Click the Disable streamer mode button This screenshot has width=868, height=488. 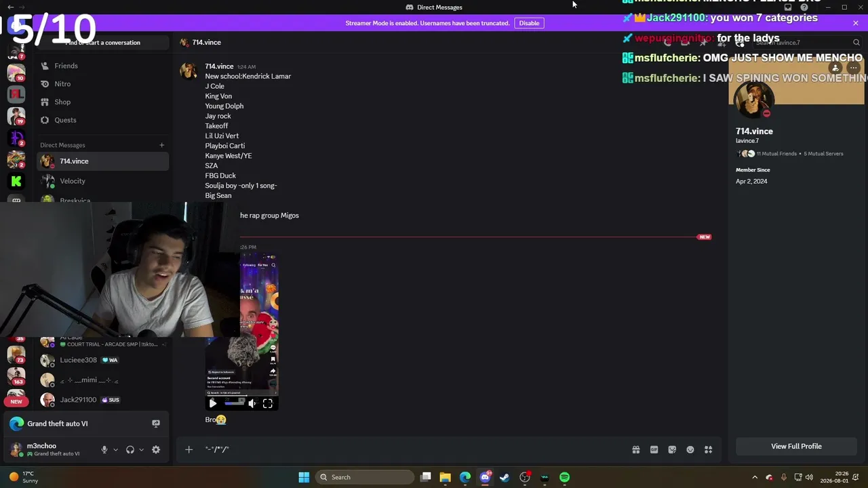pos(529,23)
